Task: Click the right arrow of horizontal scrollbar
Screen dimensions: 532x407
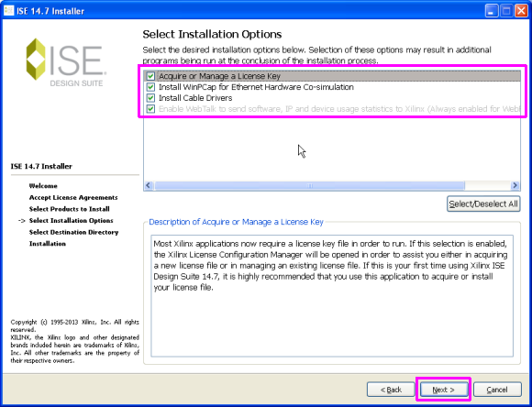Action: click(x=515, y=185)
